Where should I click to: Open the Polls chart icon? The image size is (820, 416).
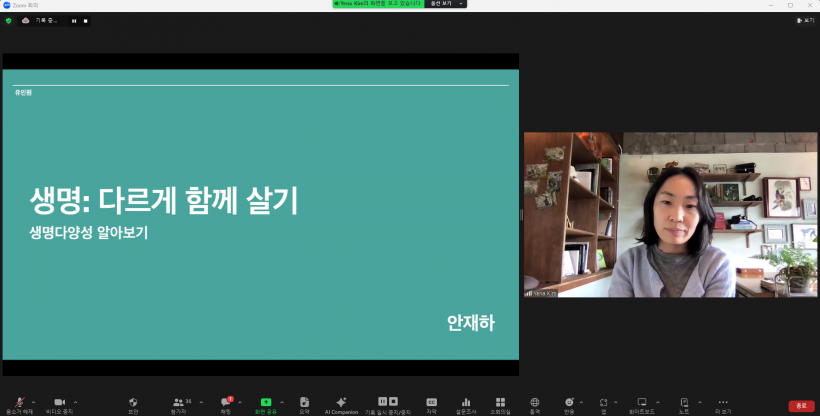coord(466,402)
